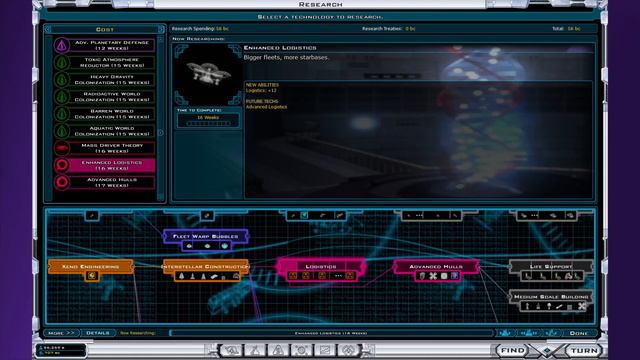
Task: Click first icon under Life Support
Action: pos(528,276)
